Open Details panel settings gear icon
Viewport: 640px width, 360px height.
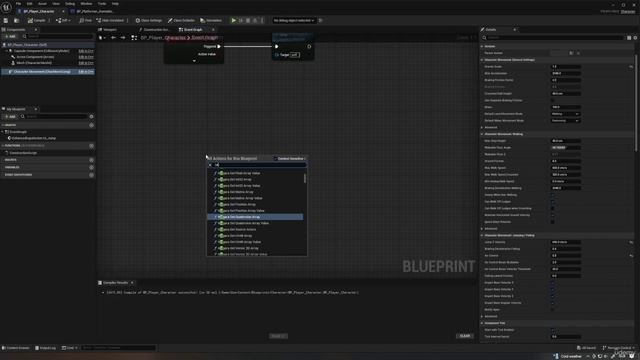pyautogui.click(x=635, y=38)
